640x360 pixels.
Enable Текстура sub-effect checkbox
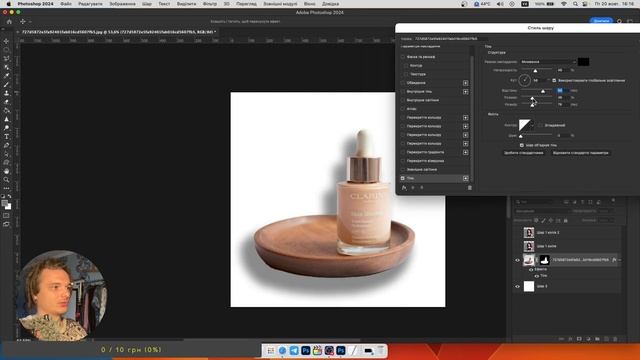pos(406,74)
